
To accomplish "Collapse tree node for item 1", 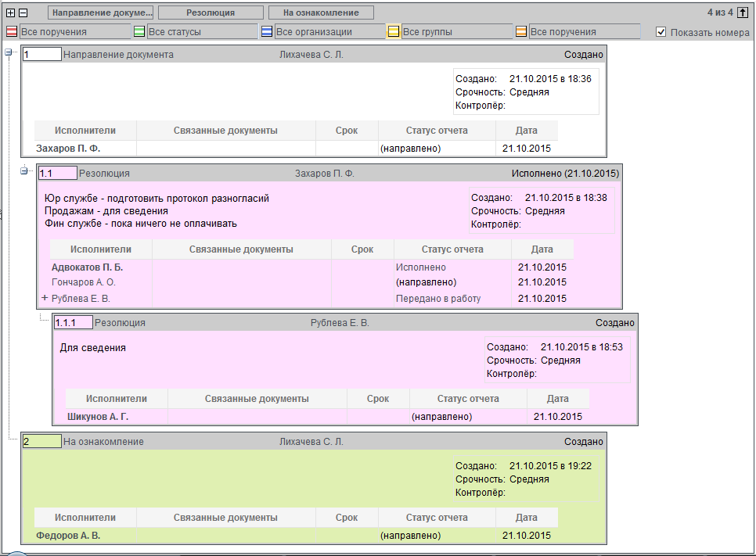I will tap(9, 52).
